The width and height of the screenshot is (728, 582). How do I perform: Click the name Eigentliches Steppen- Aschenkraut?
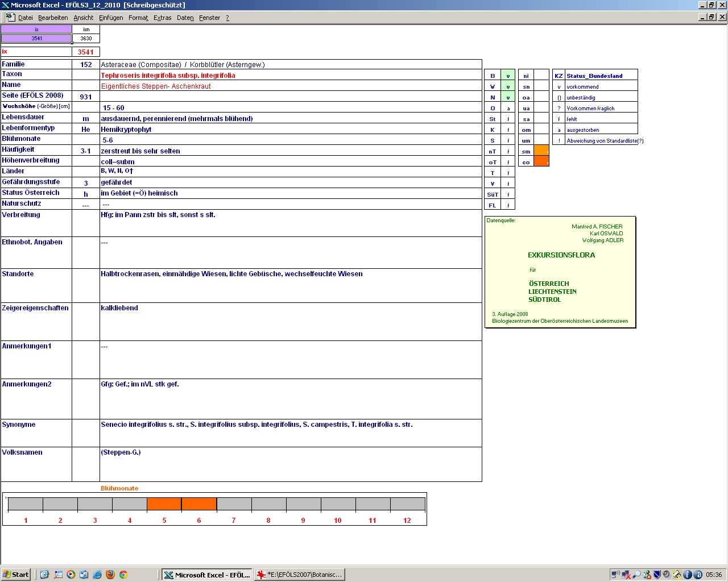coord(156,86)
